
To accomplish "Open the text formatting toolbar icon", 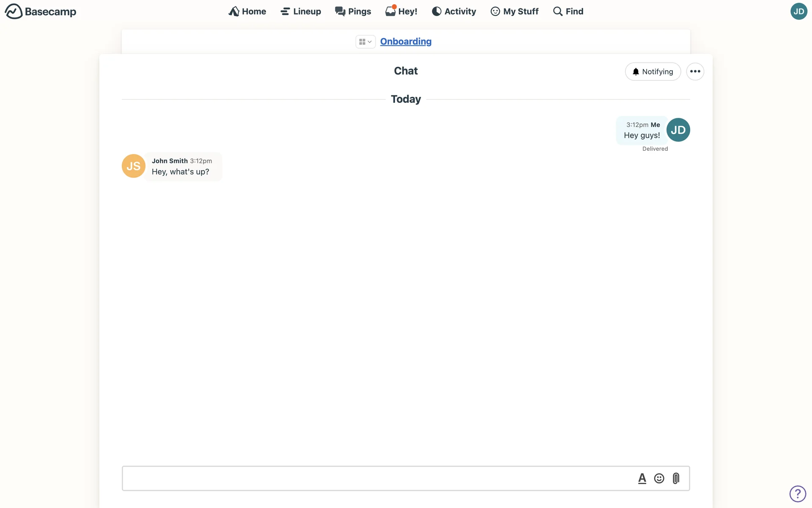I will click(x=642, y=478).
